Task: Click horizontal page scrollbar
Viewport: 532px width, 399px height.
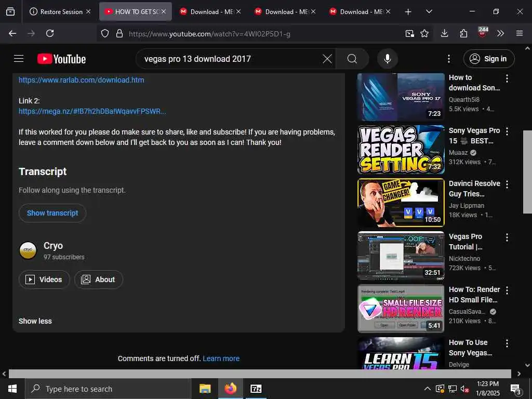Action: (260, 374)
